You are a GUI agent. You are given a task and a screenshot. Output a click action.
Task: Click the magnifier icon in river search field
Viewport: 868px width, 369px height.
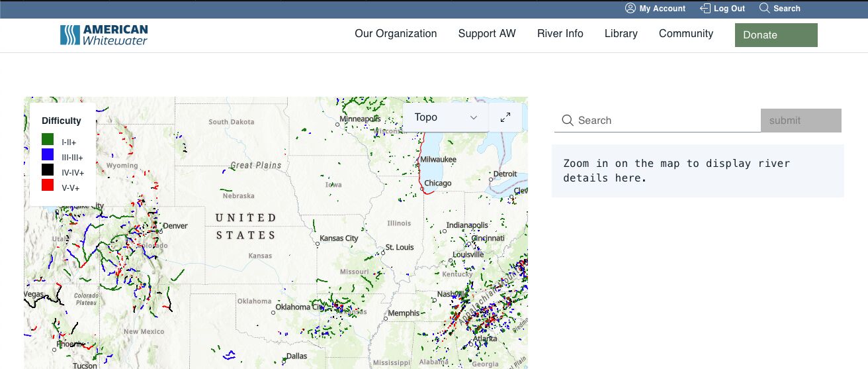click(567, 121)
